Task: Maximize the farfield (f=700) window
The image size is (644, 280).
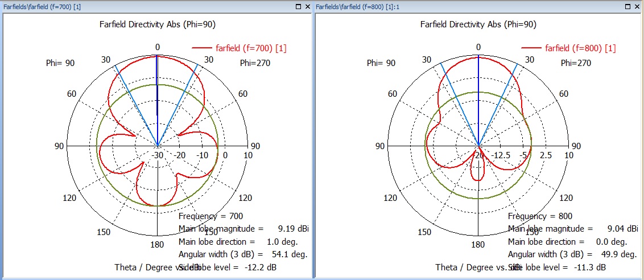Action: pyautogui.click(x=299, y=7)
